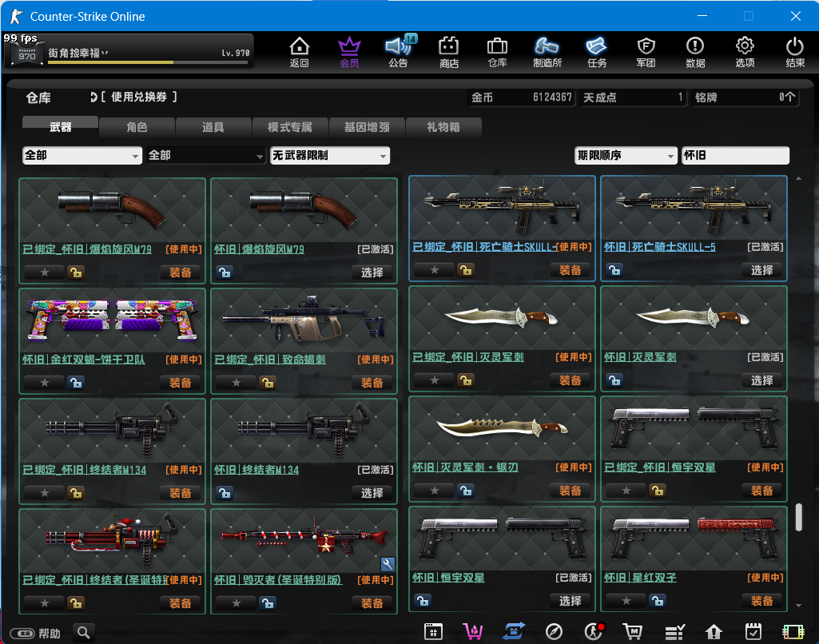Open the white 全部 category dropdown
Screen dimensions: 819x644
click(82, 155)
